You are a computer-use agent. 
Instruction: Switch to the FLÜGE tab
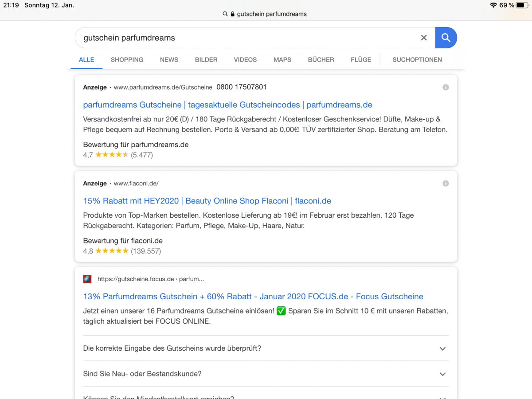pyautogui.click(x=361, y=60)
